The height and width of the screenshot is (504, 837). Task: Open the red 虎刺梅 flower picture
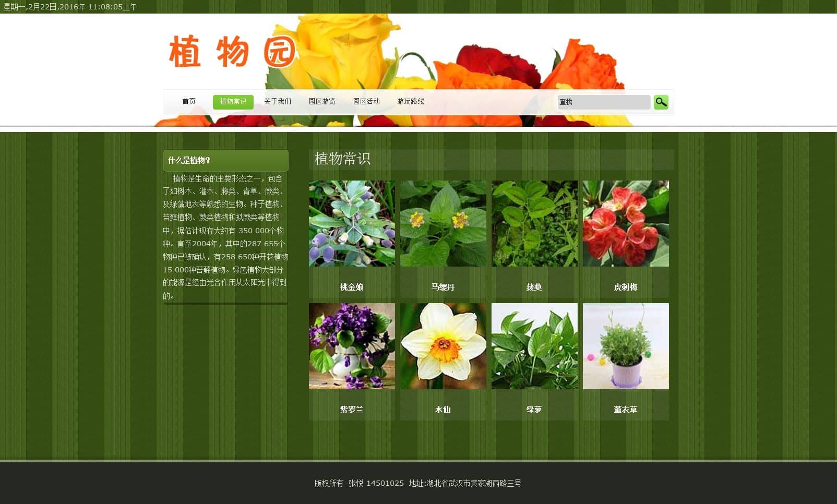click(x=626, y=223)
